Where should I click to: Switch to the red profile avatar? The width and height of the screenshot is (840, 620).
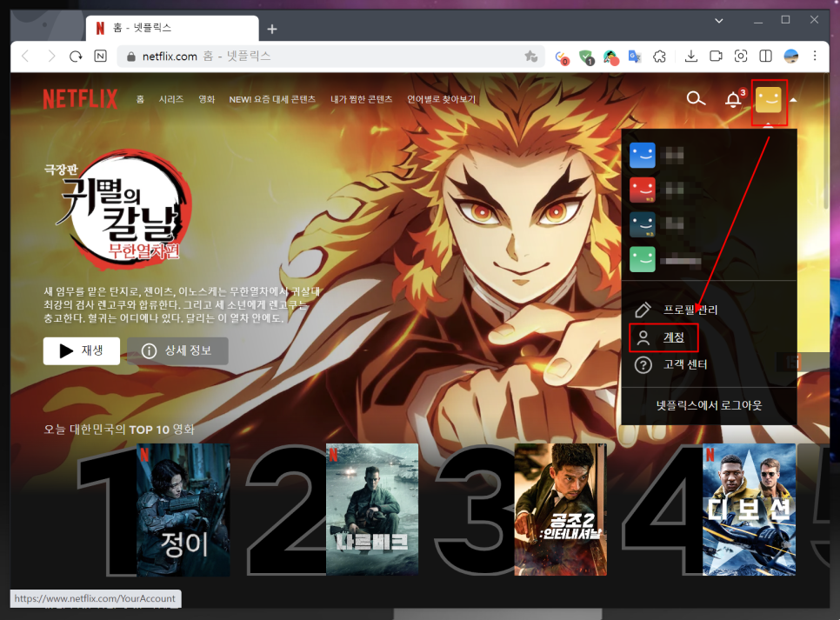pos(643,190)
